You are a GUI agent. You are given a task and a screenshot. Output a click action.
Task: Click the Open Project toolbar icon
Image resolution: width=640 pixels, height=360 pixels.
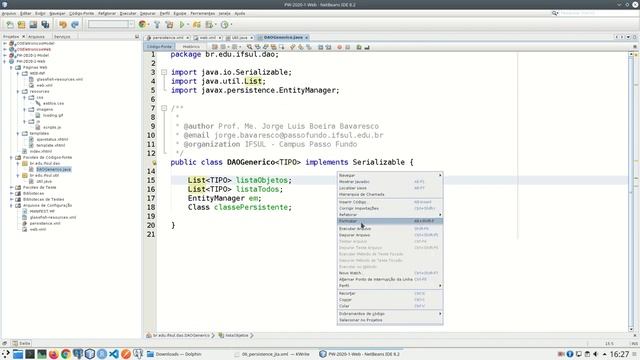click(33, 25)
